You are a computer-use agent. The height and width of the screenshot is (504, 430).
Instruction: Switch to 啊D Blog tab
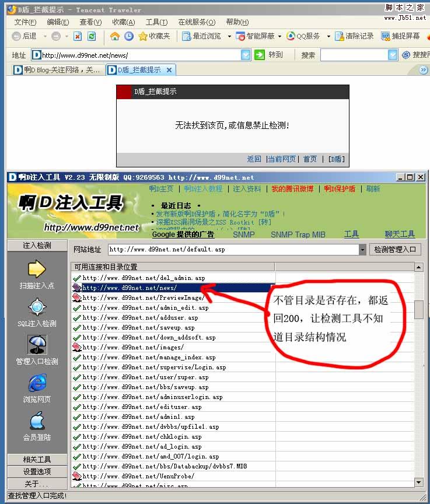57,70
